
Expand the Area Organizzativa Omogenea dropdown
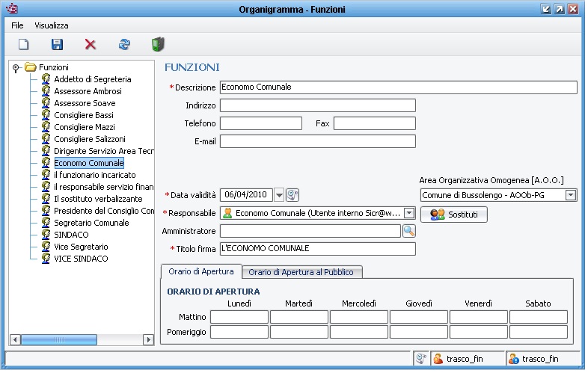tap(571, 195)
